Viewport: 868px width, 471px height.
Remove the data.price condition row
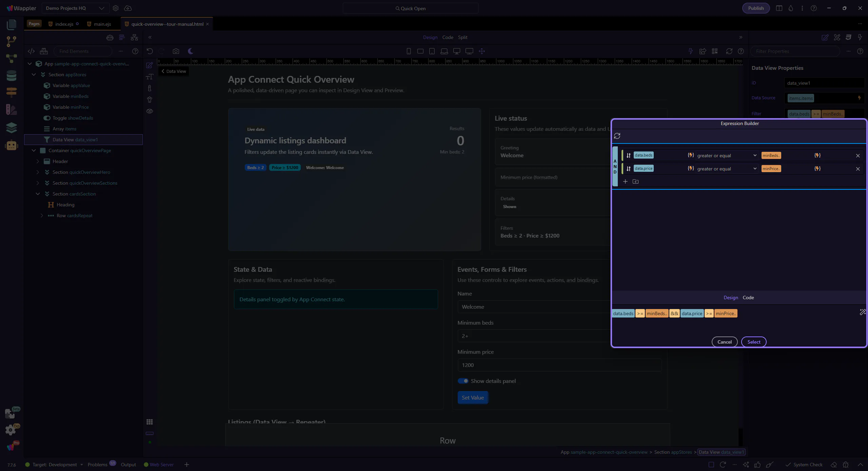pos(858,169)
